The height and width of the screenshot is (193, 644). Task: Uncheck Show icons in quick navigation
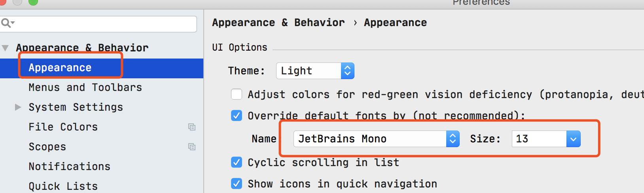coord(237,184)
